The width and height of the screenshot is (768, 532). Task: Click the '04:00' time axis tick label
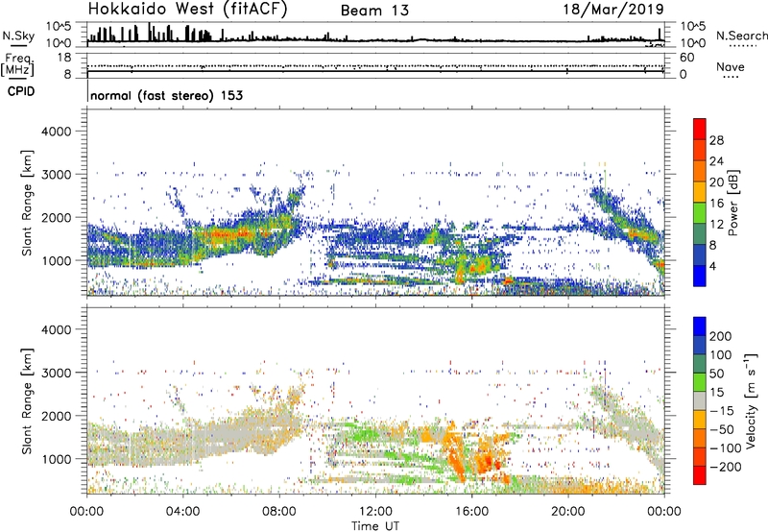(x=182, y=510)
